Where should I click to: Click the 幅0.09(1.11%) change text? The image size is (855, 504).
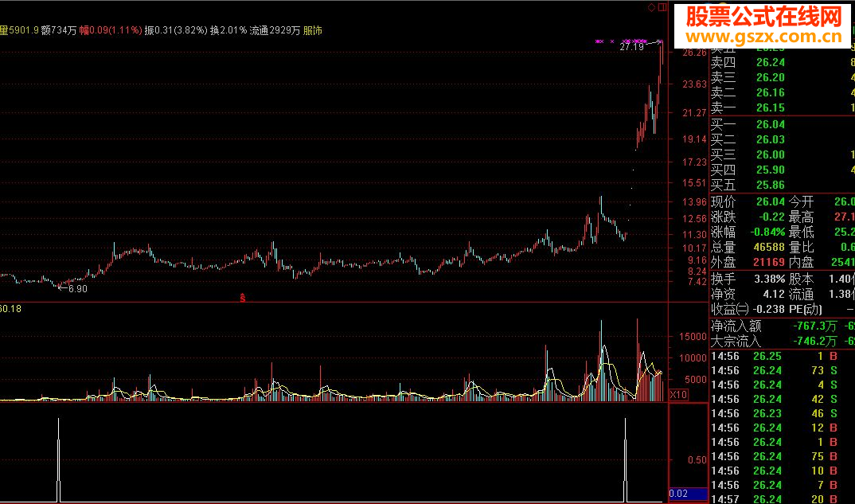point(111,30)
